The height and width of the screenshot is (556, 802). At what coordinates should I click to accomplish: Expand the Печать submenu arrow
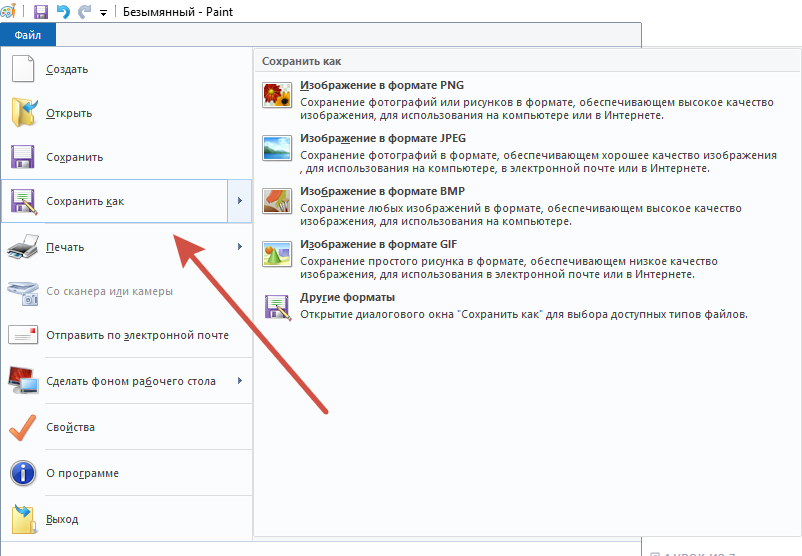pyautogui.click(x=240, y=246)
